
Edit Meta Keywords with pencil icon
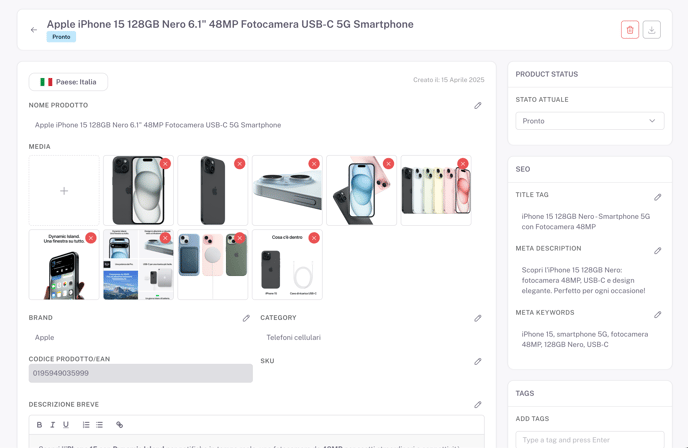click(657, 315)
